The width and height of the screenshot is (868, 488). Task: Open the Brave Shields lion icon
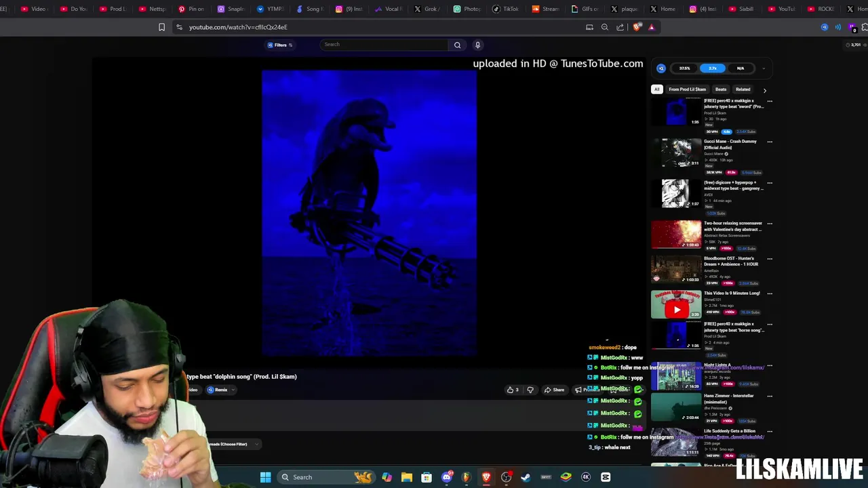[x=636, y=27]
